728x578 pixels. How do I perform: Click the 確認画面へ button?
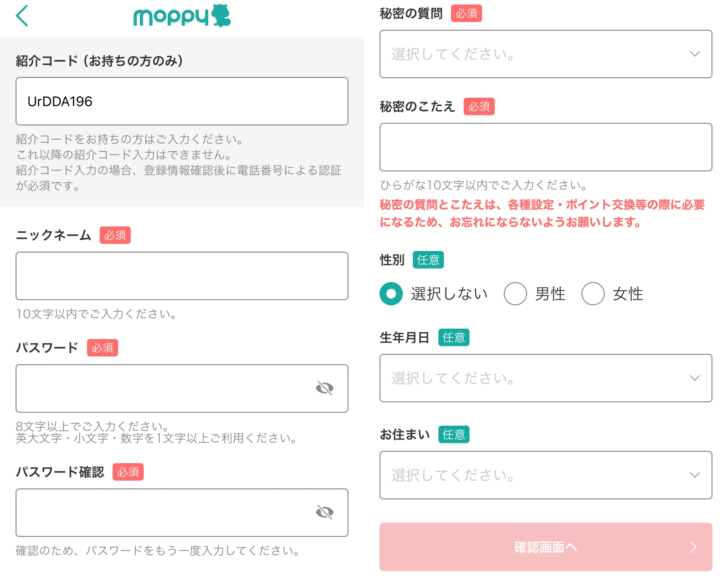[x=546, y=547]
